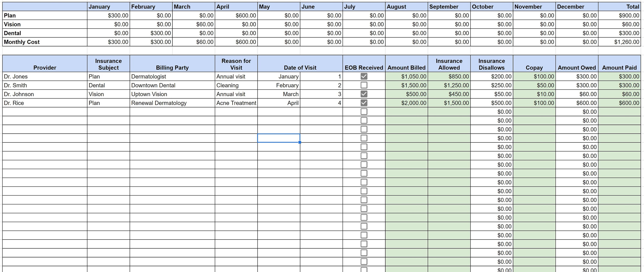Click the Amount Paid value of $600.00 for Dr. Rice
This screenshot has height=272, width=644.
pos(620,103)
